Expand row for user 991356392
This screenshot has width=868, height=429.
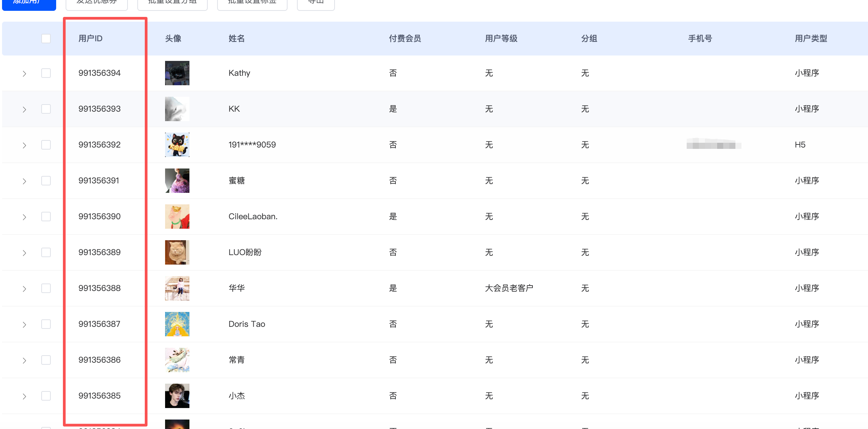pos(24,145)
